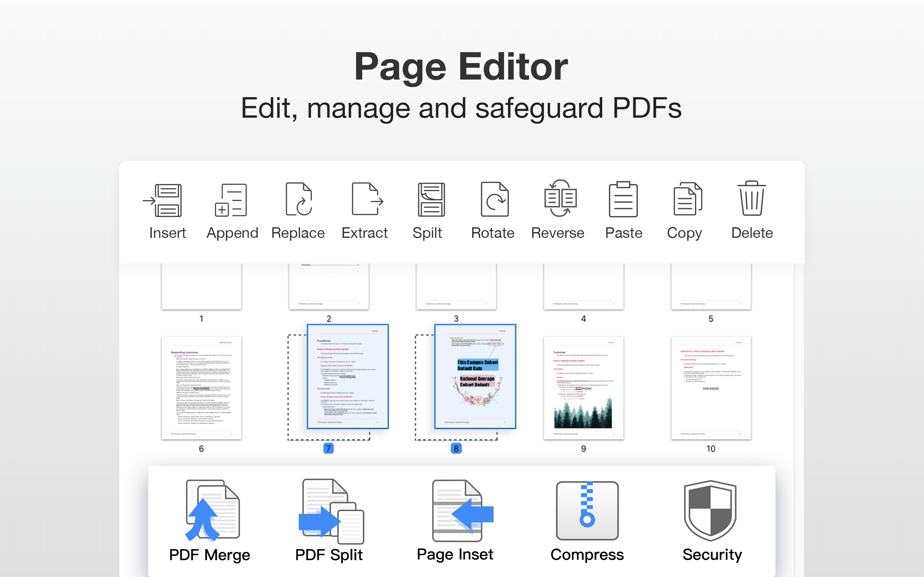This screenshot has width=924, height=577.
Task: Click the Spilt document icon
Action: pyautogui.click(x=431, y=200)
